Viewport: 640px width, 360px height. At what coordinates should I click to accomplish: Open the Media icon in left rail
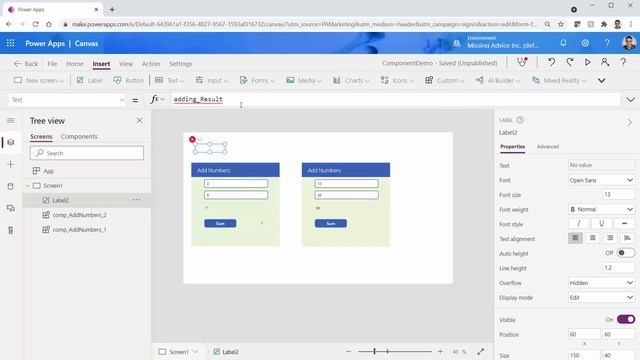pyautogui.click(x=11, y=208)
